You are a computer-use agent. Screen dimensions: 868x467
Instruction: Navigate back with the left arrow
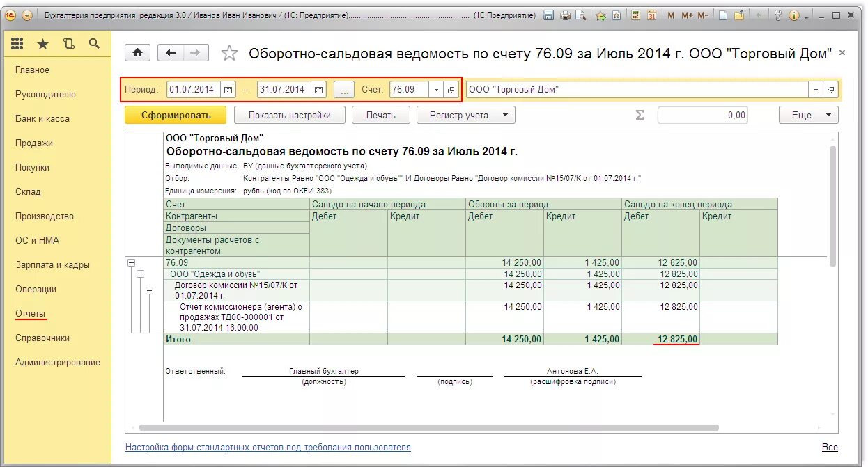170,52
